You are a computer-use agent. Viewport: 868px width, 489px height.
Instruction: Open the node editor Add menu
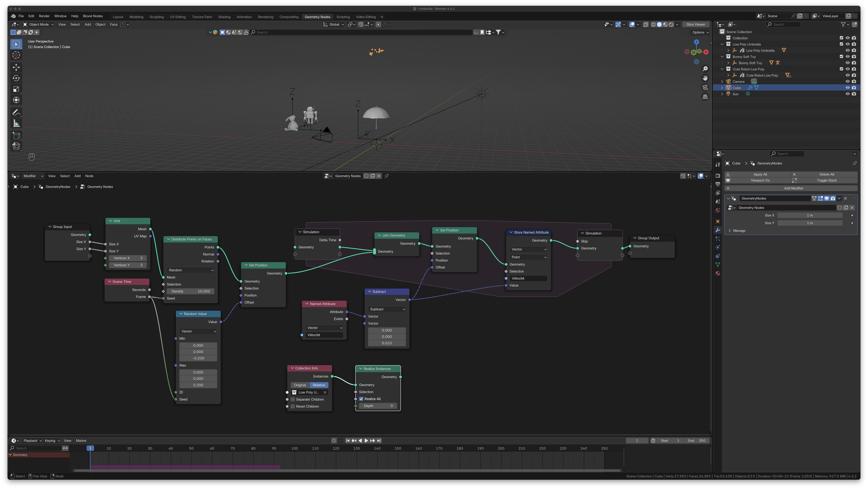point(78,176)
